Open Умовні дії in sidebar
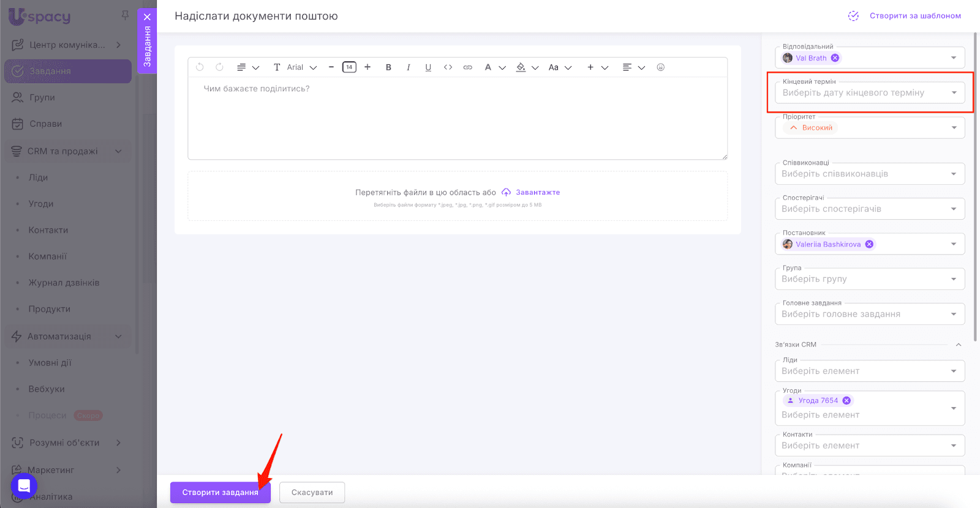Screen dimensions: 980x508 [50, 362]
